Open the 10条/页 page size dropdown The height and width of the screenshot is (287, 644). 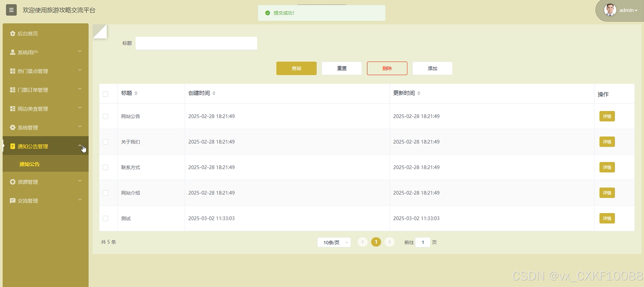(334, 242)
